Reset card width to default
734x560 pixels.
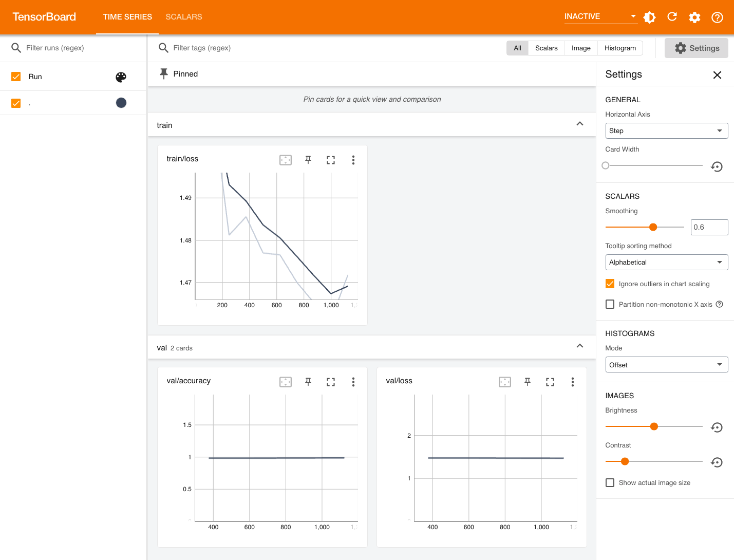pos(717,166)
